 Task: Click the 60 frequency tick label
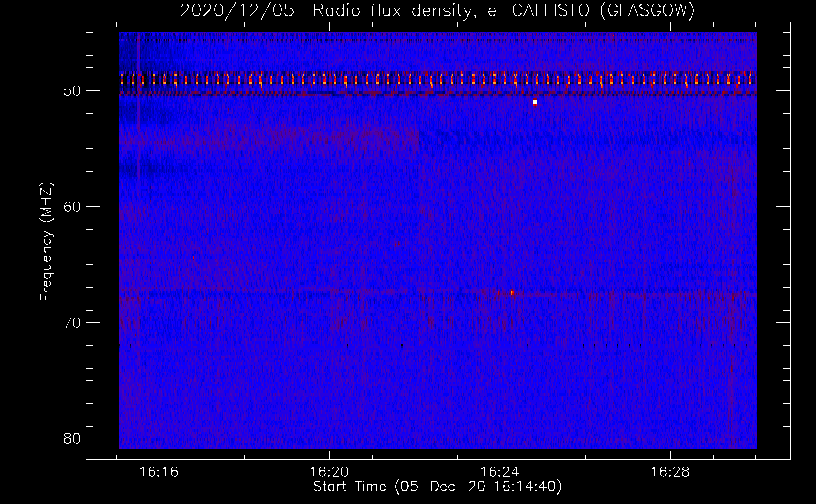pos(73,207)
